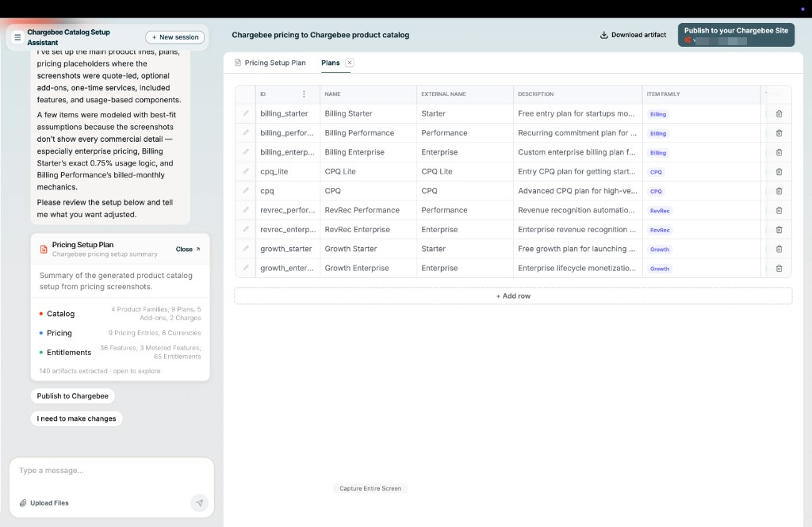Edit the Growth Starter row with pencil icon
The height and width of the screenshot is (527, 812).
(246, 249)
